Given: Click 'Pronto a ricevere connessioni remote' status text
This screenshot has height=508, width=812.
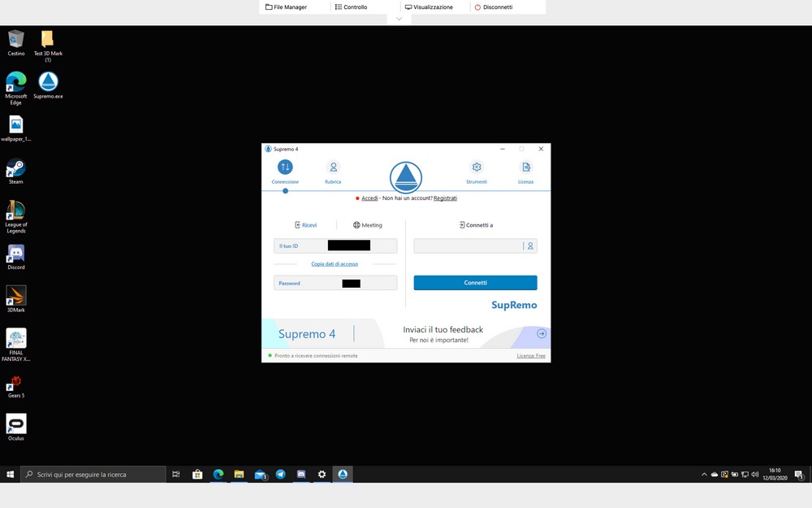Looking at the screenshot, I should click(316, 356).
